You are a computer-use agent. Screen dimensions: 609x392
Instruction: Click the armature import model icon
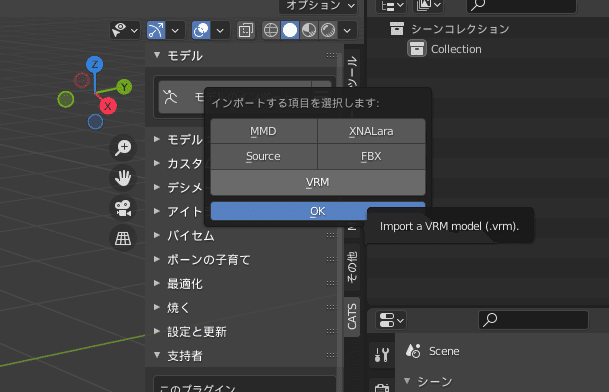[170, 97]
